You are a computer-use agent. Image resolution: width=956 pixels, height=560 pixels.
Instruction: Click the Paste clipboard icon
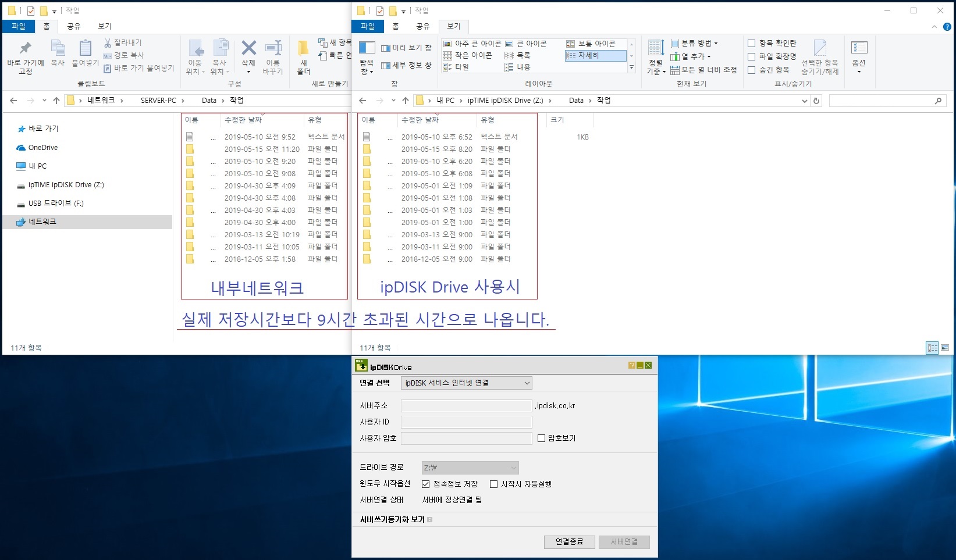pos(85,48)
